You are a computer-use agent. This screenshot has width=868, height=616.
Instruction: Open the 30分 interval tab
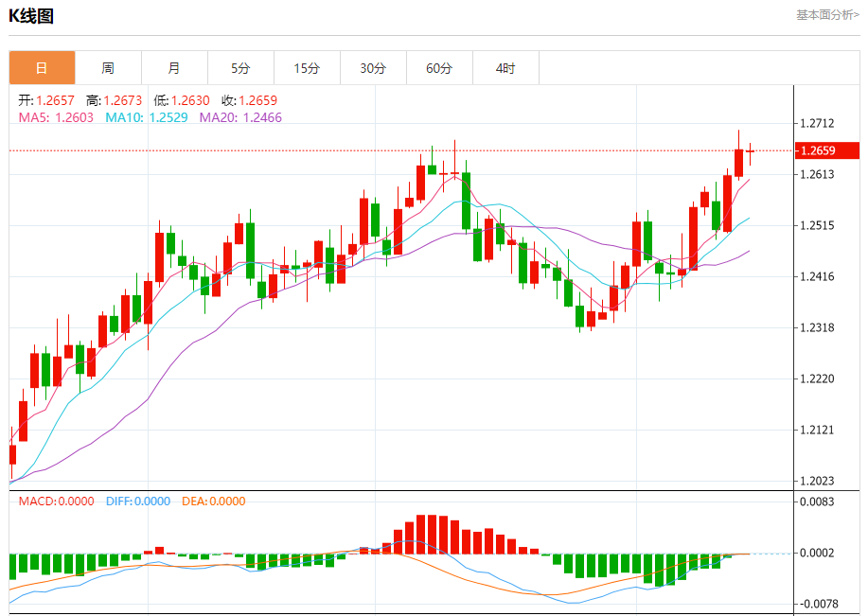[373, 68]
